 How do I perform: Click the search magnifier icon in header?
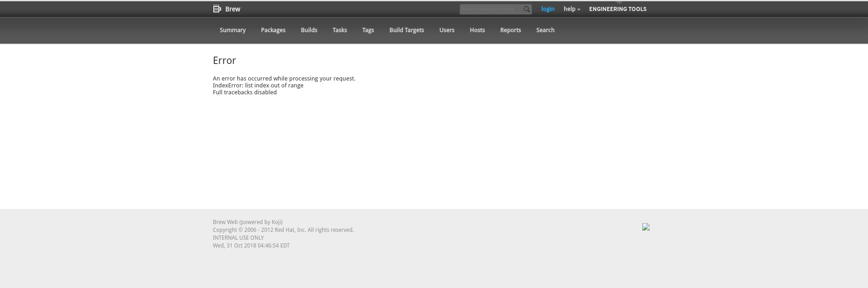point(527,9)
